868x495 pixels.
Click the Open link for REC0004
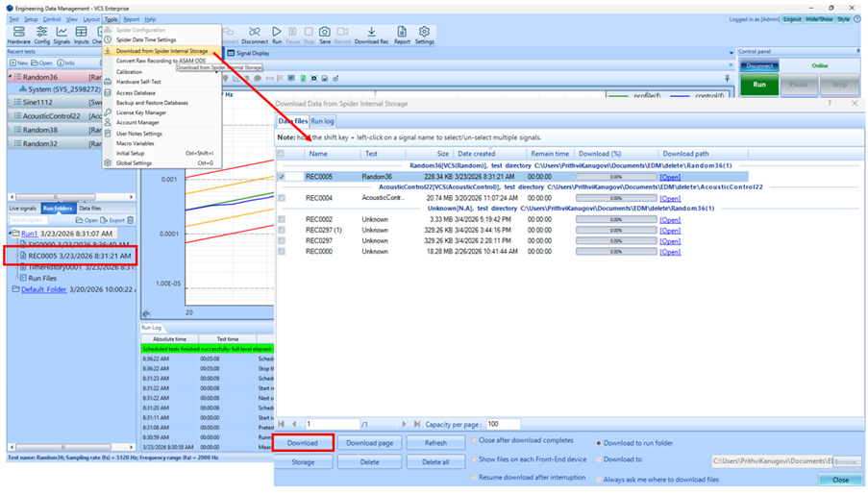click(669, 198)
